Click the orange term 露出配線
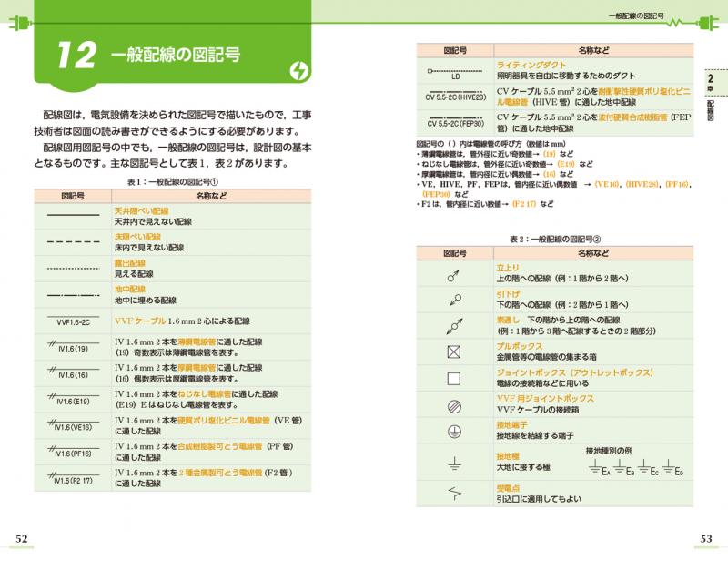Screen dimensions: 728x561 pos(130,263)
